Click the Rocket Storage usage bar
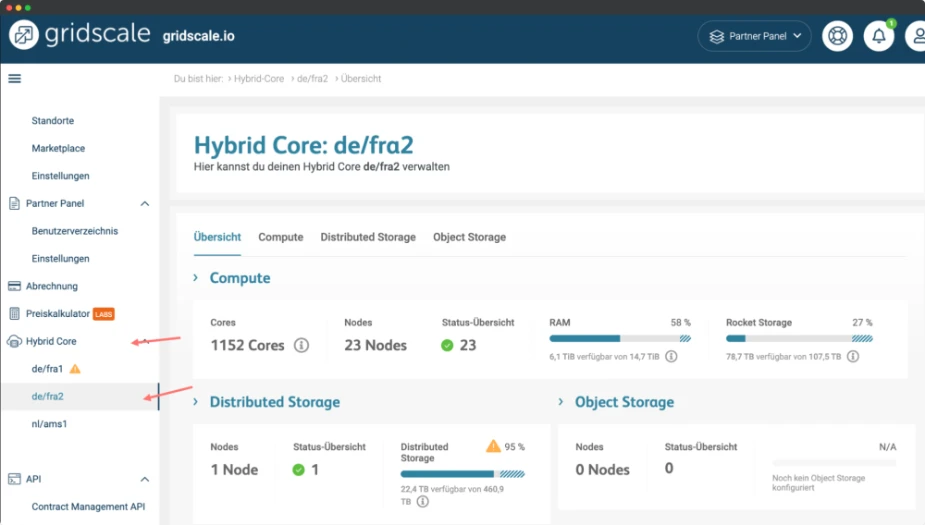Image resolution: width=925 pixels, height=525 pixels. coord(799,339)
